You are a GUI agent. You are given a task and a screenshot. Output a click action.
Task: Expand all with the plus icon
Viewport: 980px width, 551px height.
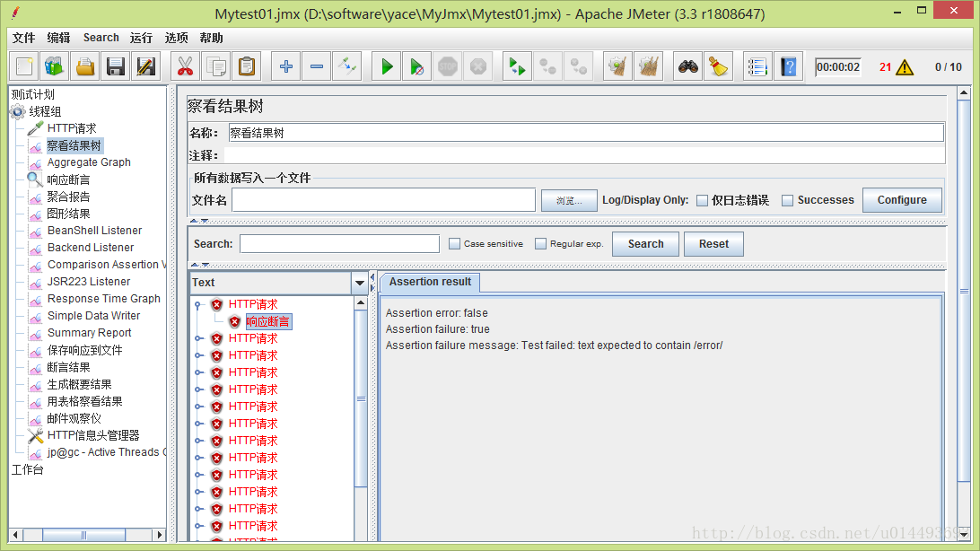click(286, 66)
